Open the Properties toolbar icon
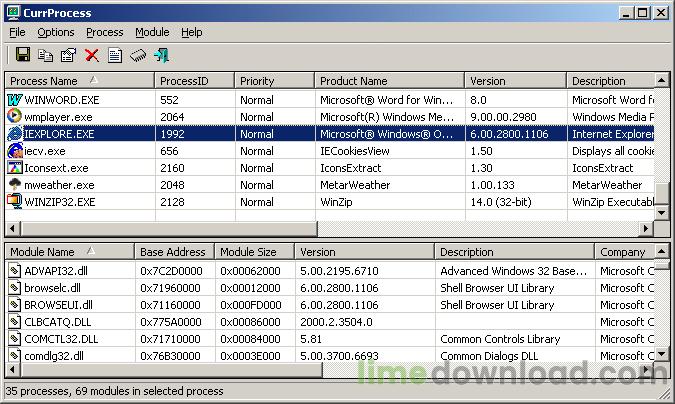Image resolution: width=675 pixels, height=404 pixels. 68,55
